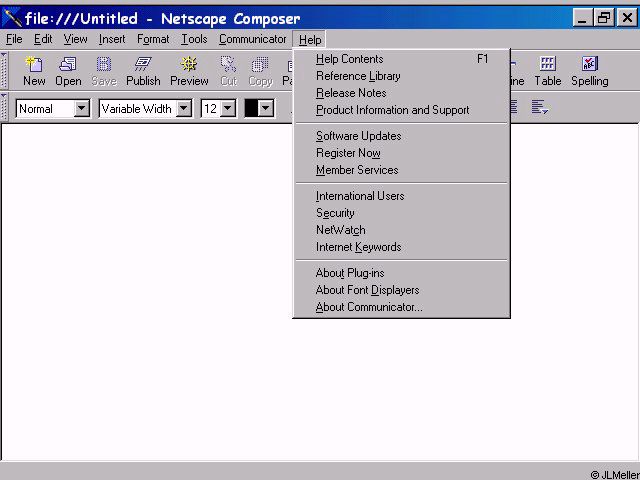Click the Publish toolbar icon

(x=143, y=71)
